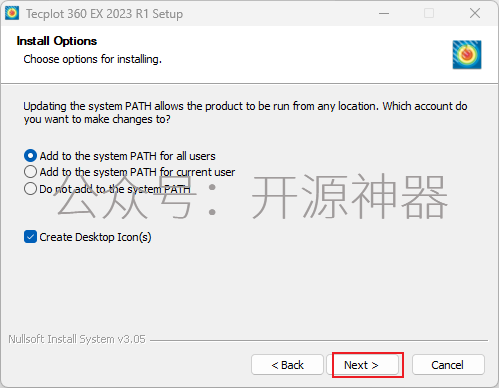
Task: Click the Next button to continue
Action: tap(363, 365)
